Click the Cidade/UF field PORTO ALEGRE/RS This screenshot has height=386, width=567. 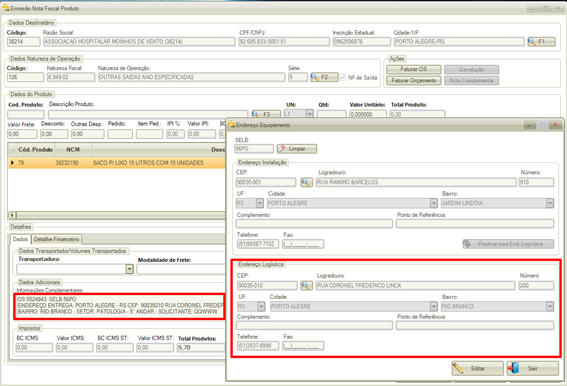pos(459,42)
